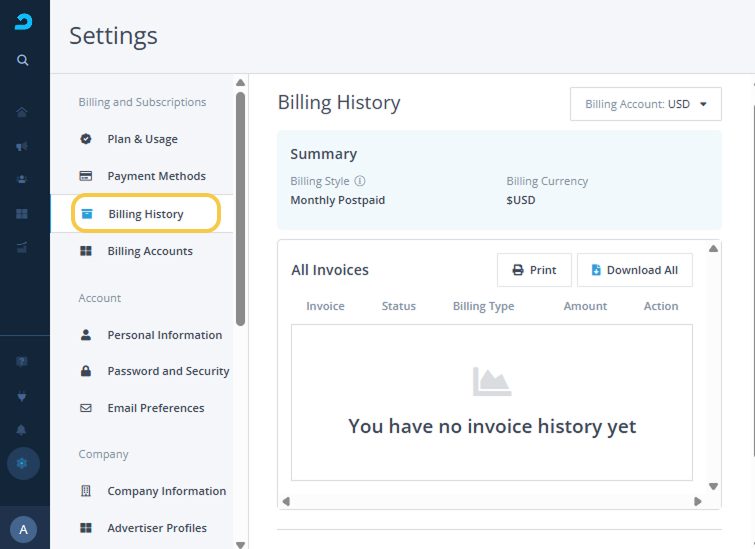Open the settings gear in left rail
This screenshot has height=549, width=755.
pyautogui.click(x=23, y=463)
